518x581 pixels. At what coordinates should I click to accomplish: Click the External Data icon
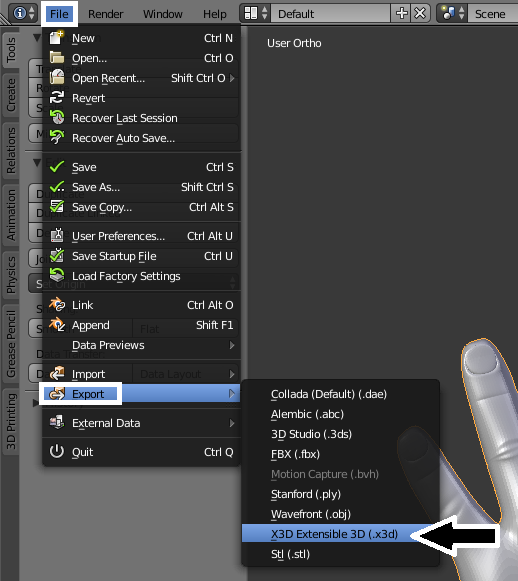click(x=57, y=422)
